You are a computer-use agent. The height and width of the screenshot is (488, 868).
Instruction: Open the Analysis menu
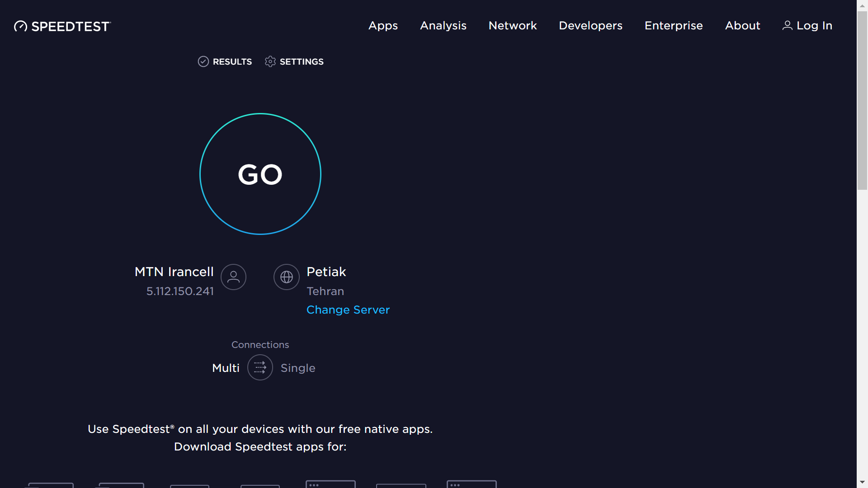(443, 26)
